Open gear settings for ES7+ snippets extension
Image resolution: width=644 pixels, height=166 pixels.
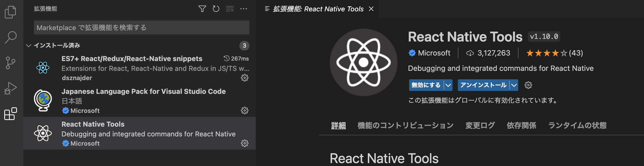245,78
